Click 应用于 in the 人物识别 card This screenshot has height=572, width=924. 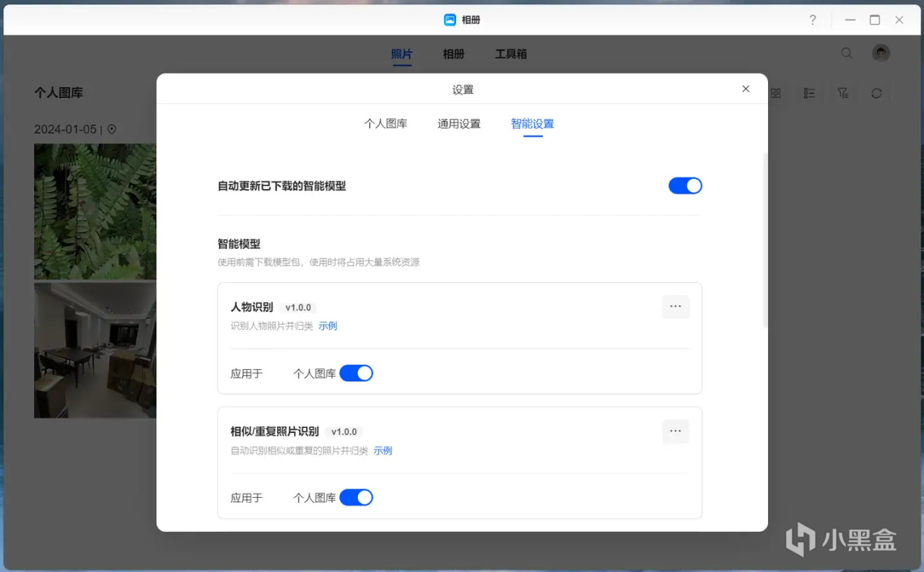(x=247, y=374)
